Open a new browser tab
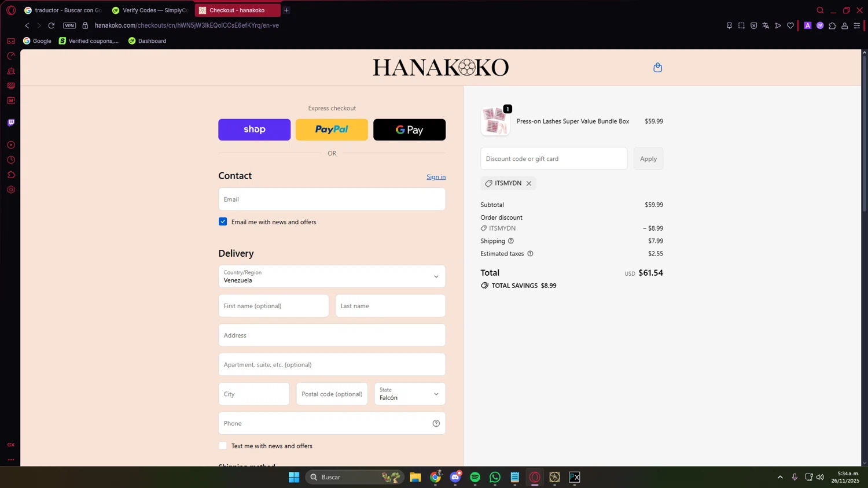The height and width of the screenshot is (488, 868). (286, 10)
